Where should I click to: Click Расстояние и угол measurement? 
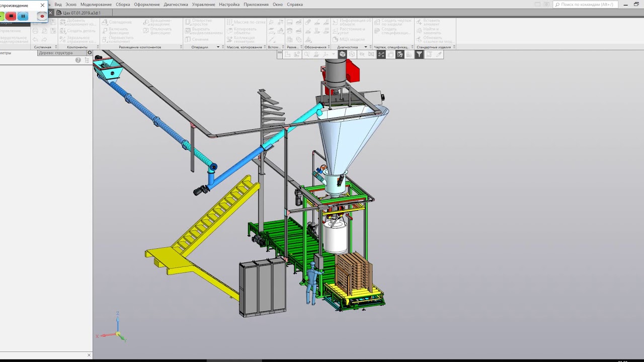click(350, 31)
